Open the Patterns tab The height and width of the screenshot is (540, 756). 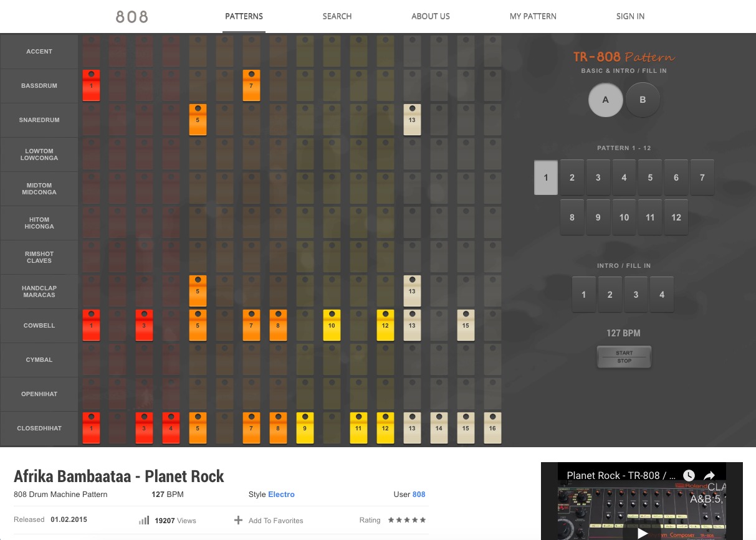(x=244, y=16)
